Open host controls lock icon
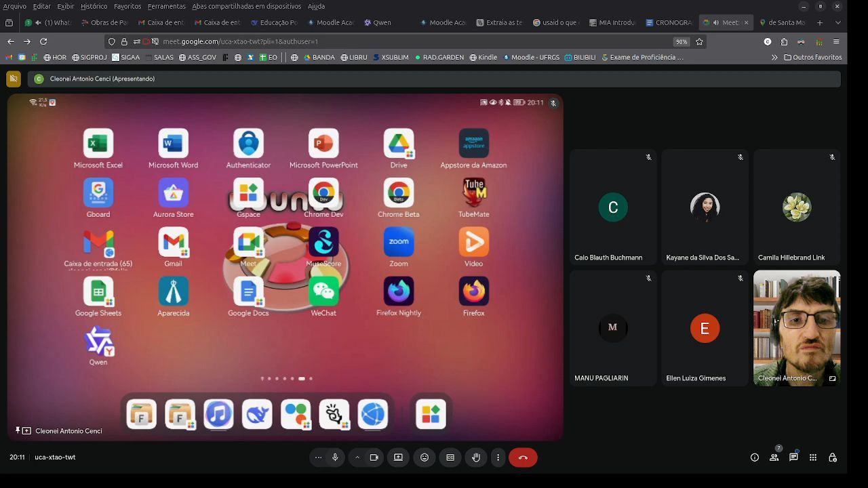The height and width of the screenshot is (488, 868). 833,457
